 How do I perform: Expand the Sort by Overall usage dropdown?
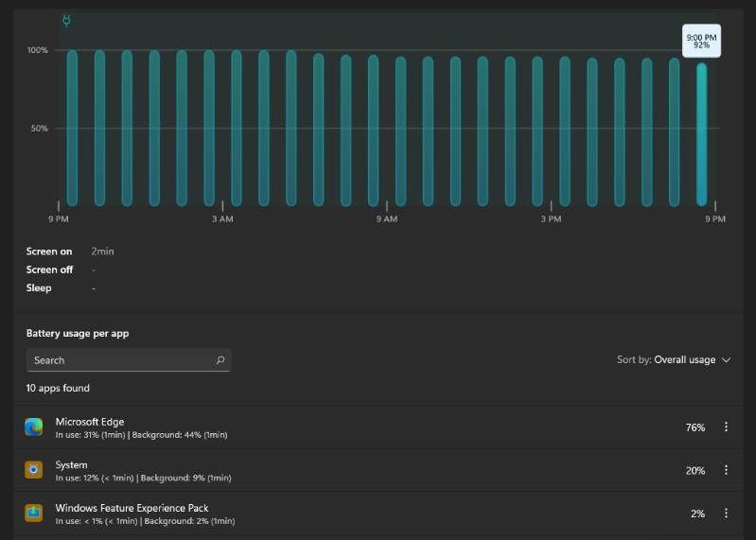click(x=674, y=360)
